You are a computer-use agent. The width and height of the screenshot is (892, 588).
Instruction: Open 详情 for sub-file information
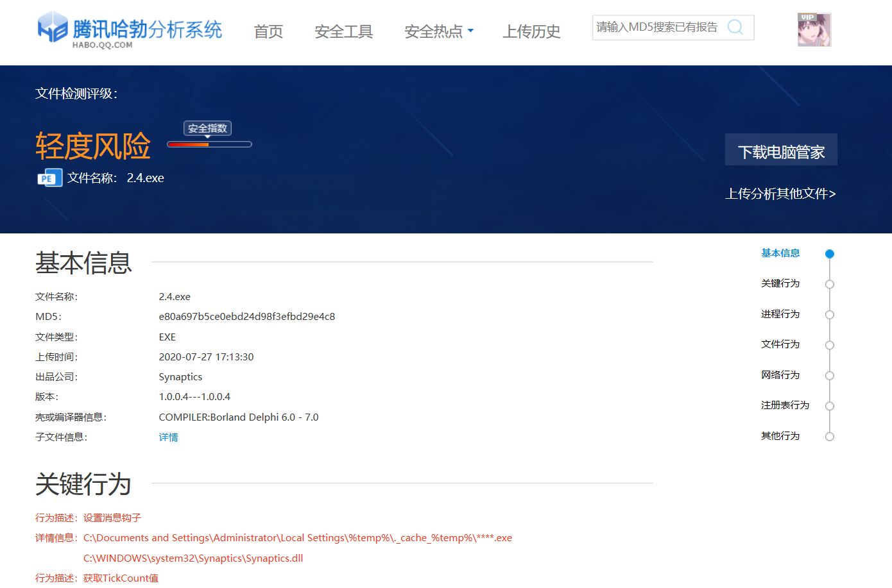click(168, 437)
